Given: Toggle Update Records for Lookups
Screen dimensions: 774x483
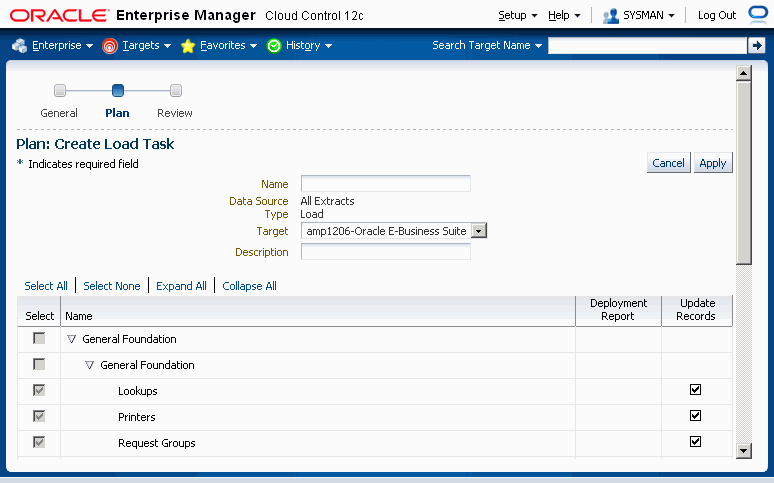Looking at the screenshot, I should pyautogui.click(x=696, y=390).
